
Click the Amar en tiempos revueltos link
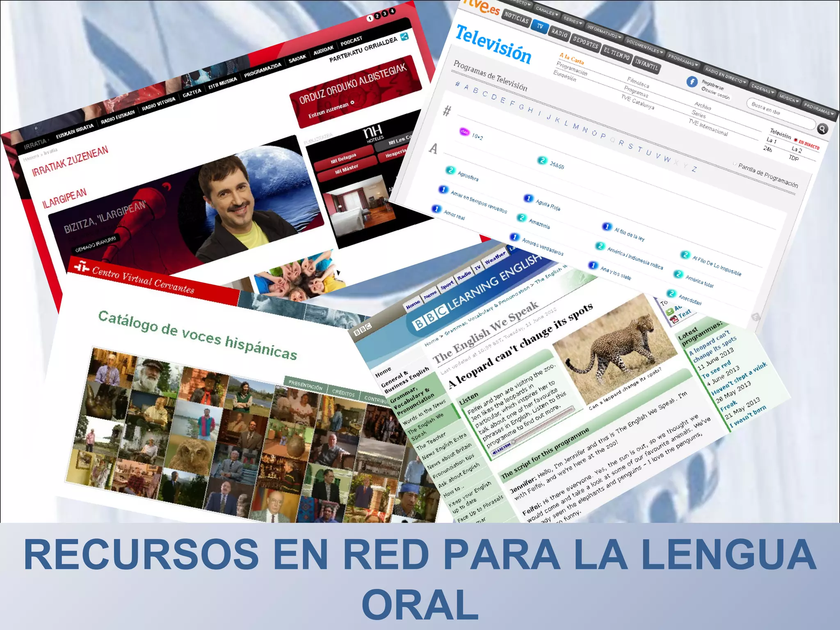(x=479, y=202)
